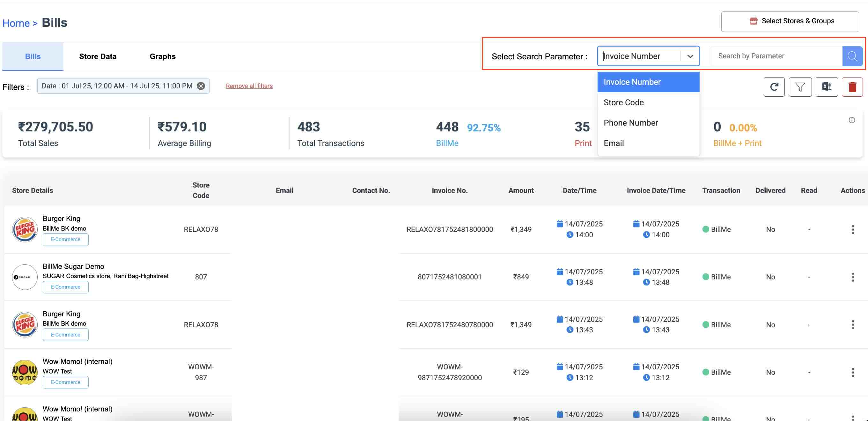
Task: Click the info icon in stats card
Action: click(851, 120)
